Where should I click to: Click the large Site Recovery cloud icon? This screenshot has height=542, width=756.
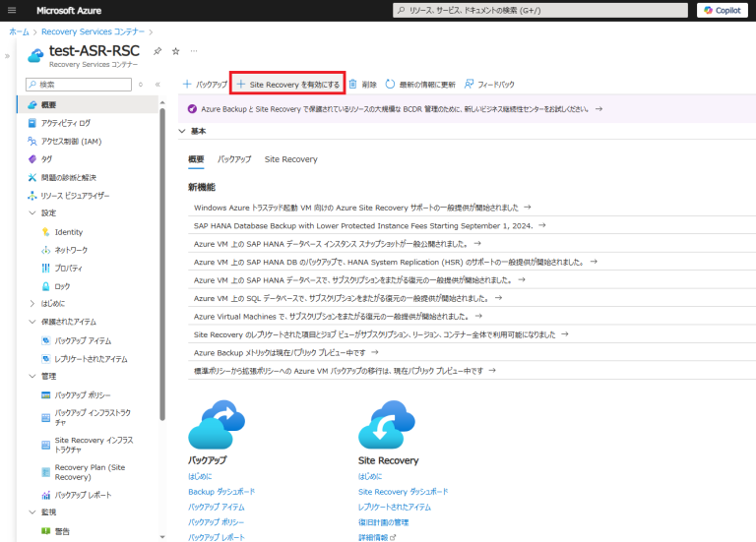tap(387, 424)
